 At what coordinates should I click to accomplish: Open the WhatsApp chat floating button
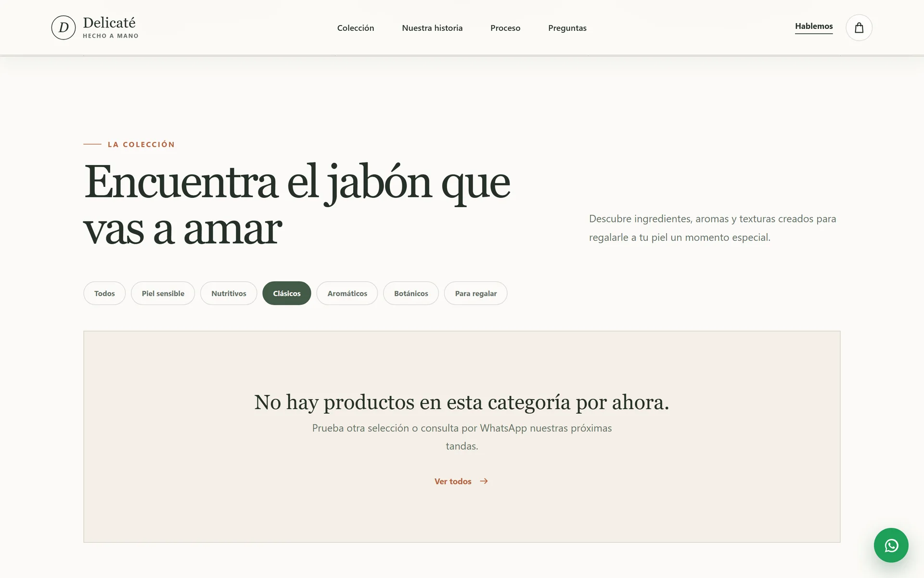[x=891, y=545]
